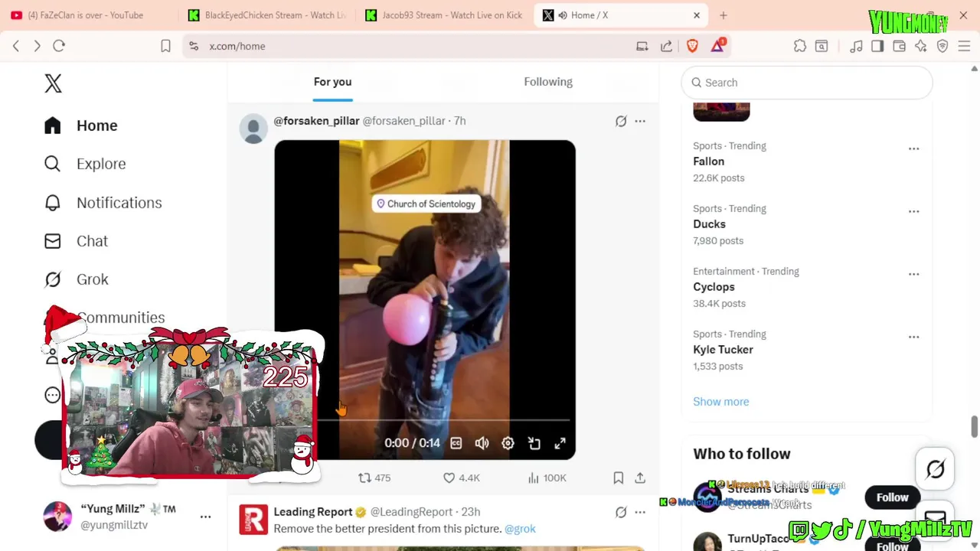The height and width of the screenshot is (551, 980).
Task: Close the Home / X tab
Action: [x=697, y=15]
